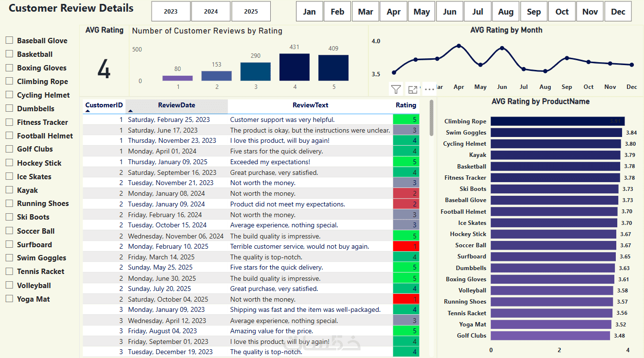Click the focus mode expand icon

click(x=413, y=89)
